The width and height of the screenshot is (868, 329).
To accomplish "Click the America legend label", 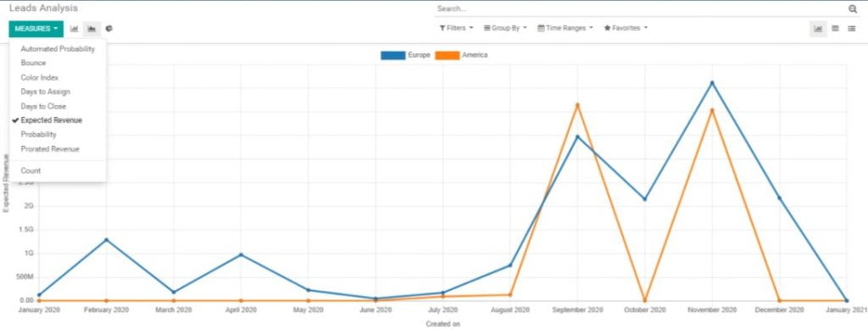I will point(475,55).
